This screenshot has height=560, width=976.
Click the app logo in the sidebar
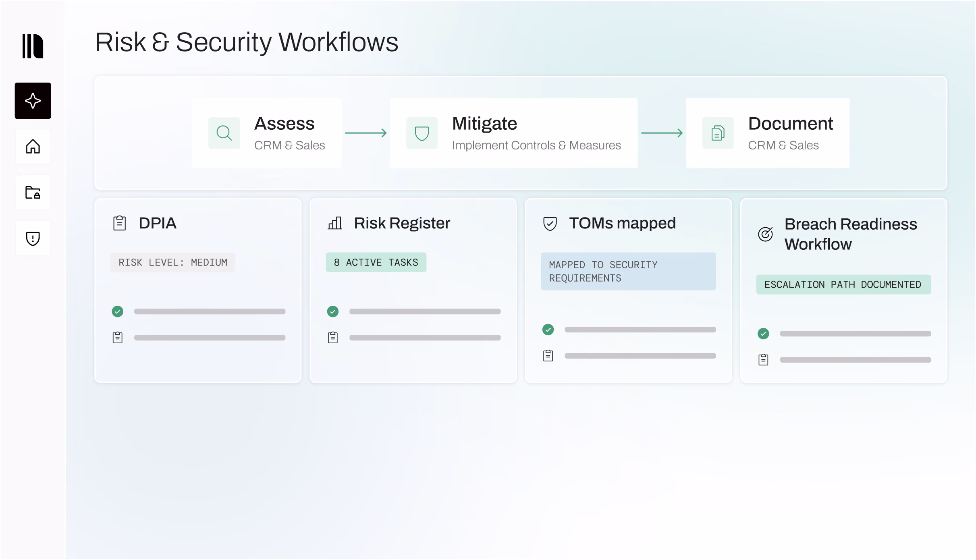(33, 46)
